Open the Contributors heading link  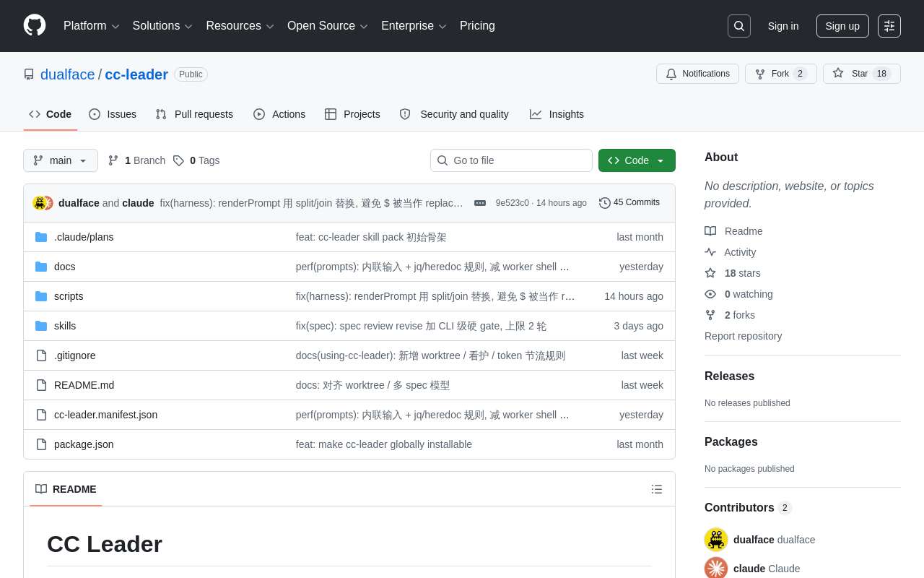(748, 508)
